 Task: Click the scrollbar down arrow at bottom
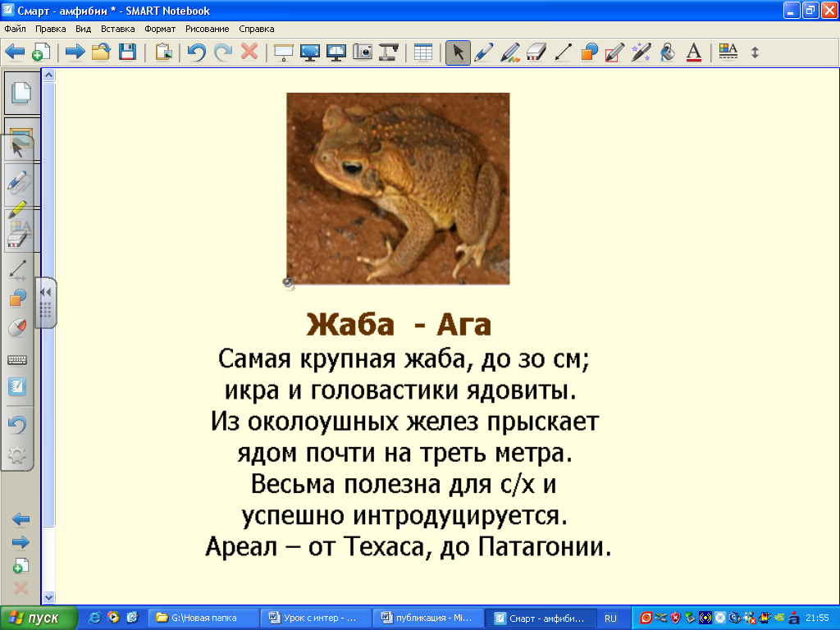pyautogui.click(x=48, y=597)
